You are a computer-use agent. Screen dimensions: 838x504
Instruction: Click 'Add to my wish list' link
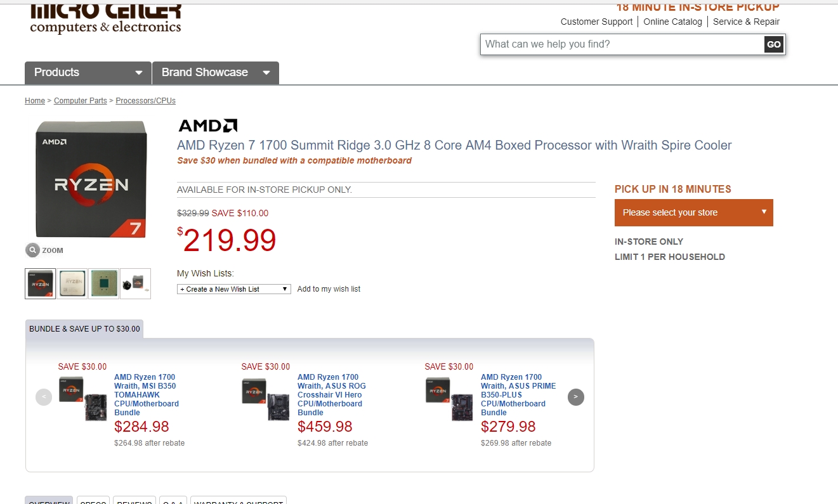[329, 289]
